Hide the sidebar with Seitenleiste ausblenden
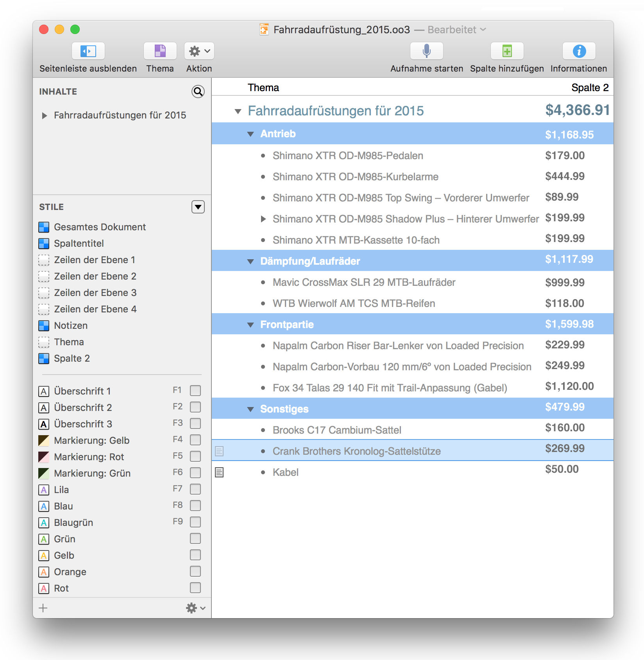This screenshot has width=644, height=660. tap(88, 51)
